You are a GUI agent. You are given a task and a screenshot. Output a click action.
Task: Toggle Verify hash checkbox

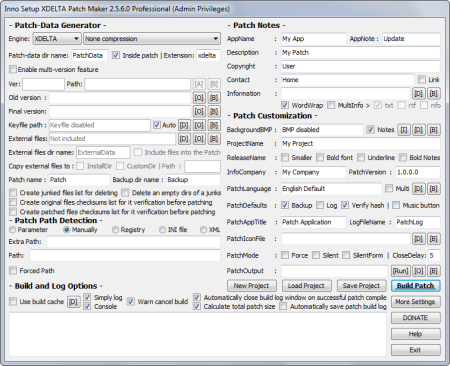coord(345,205)
